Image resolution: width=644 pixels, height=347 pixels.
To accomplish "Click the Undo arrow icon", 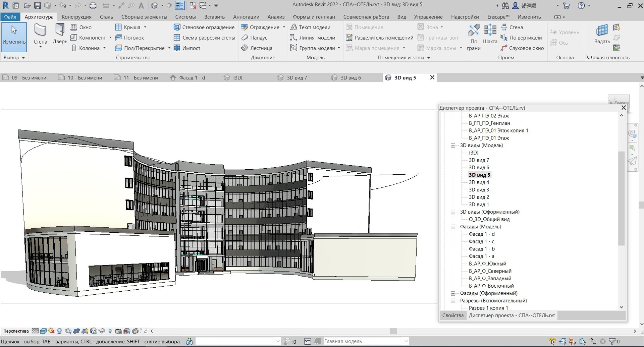I will [63, 5].
